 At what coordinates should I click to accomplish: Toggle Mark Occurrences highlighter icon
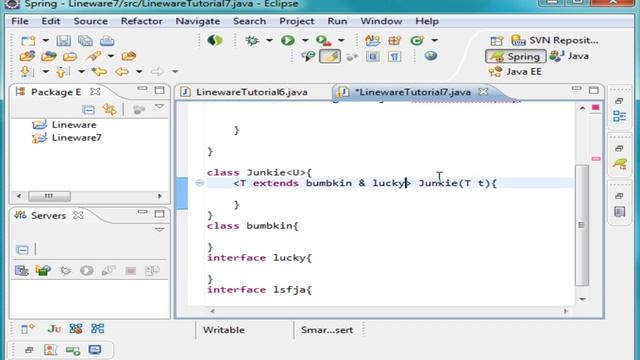tap(330, 56)
